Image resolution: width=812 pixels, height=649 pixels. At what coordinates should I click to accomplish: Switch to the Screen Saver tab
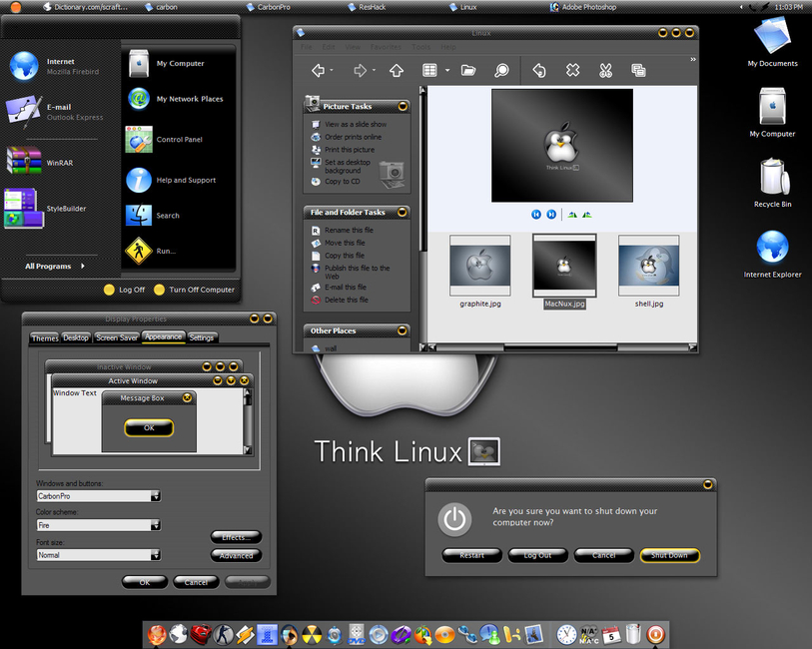(117, 337)
